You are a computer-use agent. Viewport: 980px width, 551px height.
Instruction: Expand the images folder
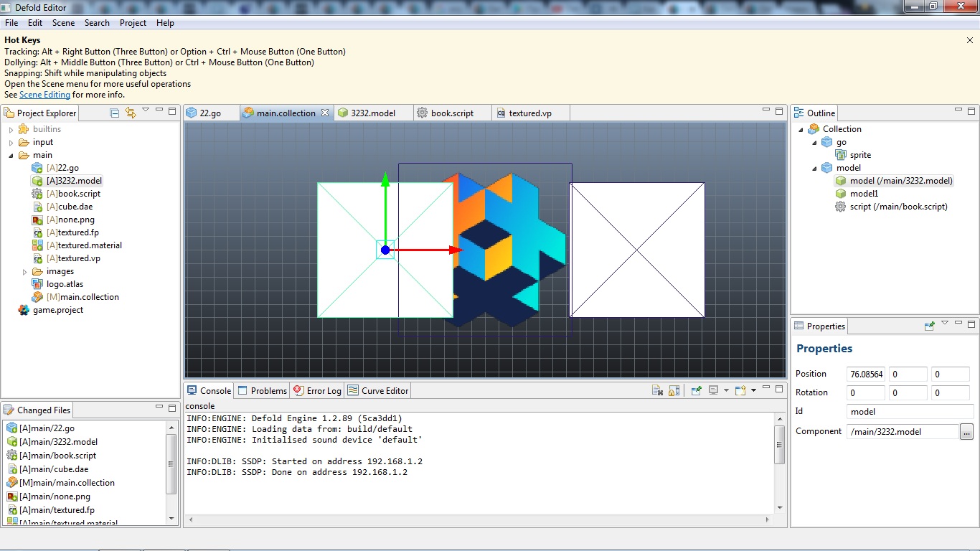coord(24,272)
